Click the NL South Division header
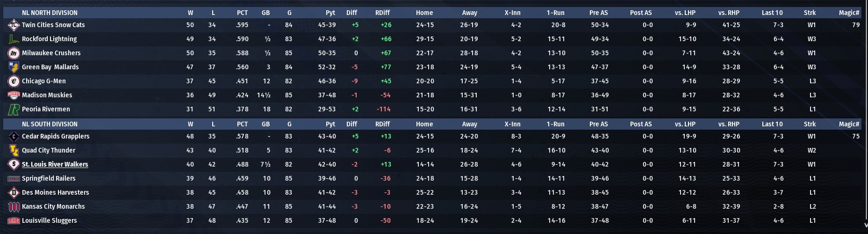Image resolution: width=868 pixels, height=234 pixels. pyautogui.click(x=50, y=124)
